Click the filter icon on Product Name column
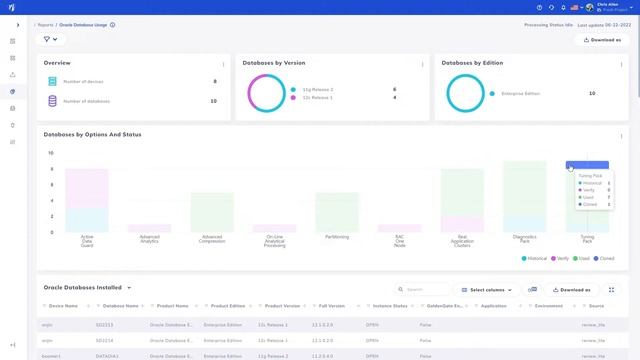The width and height of the screenshot is (640, 360). (x=152, y=306)
